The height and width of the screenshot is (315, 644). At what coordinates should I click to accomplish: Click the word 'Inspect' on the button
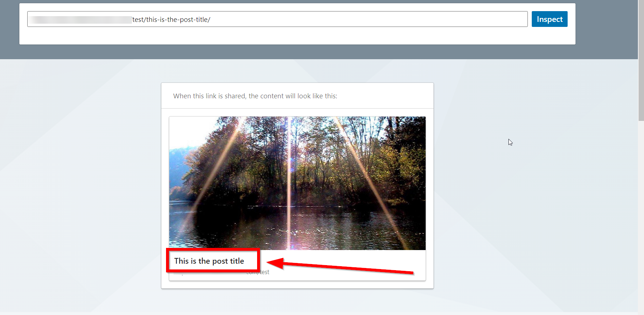(x=549, y=19)
